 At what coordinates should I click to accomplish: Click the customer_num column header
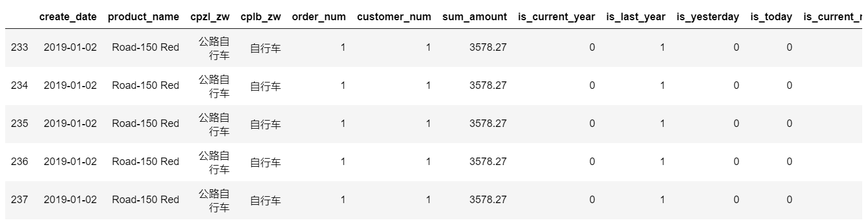click(x=394, y=17)
